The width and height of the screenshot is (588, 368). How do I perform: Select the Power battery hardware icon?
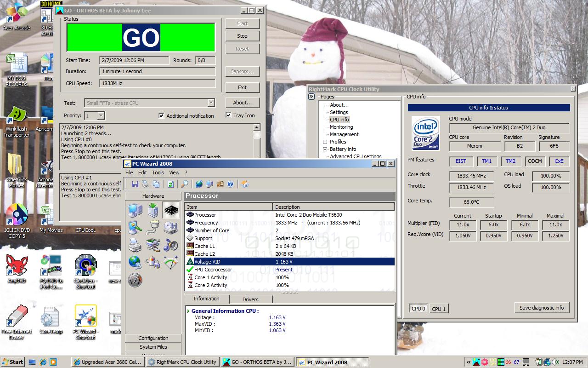click(x=153, y=262)
